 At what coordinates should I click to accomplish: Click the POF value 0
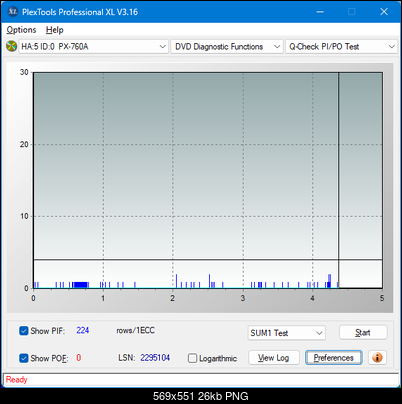pos(79,358)
